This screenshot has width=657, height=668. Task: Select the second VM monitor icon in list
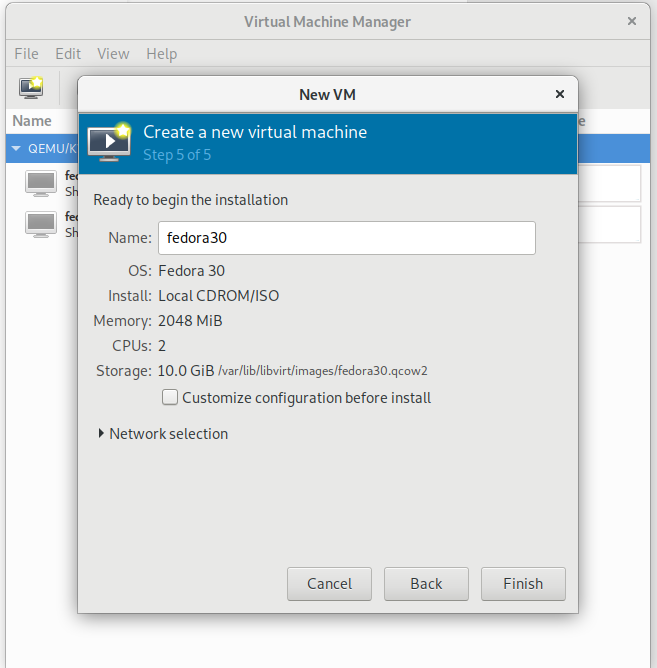click(41, 224)
